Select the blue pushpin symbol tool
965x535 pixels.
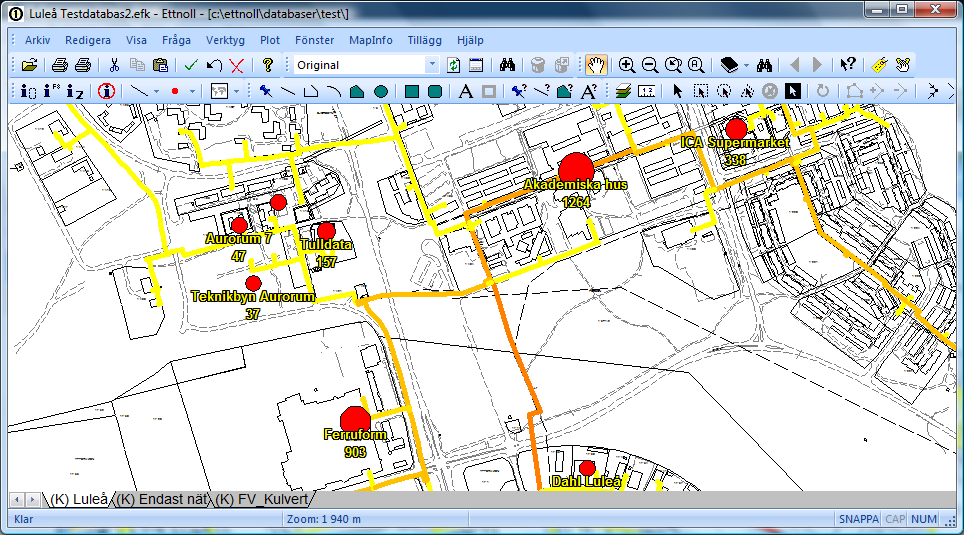pos(265,92)
